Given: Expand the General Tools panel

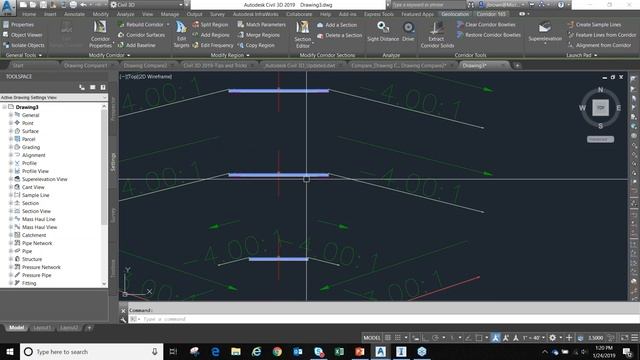Looking at the screenshot, I should 24,55.
